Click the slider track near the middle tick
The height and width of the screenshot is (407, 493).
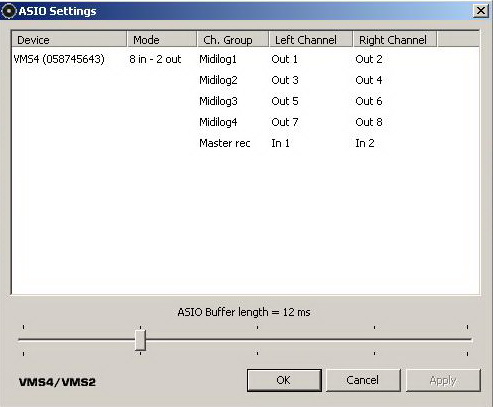257,340
